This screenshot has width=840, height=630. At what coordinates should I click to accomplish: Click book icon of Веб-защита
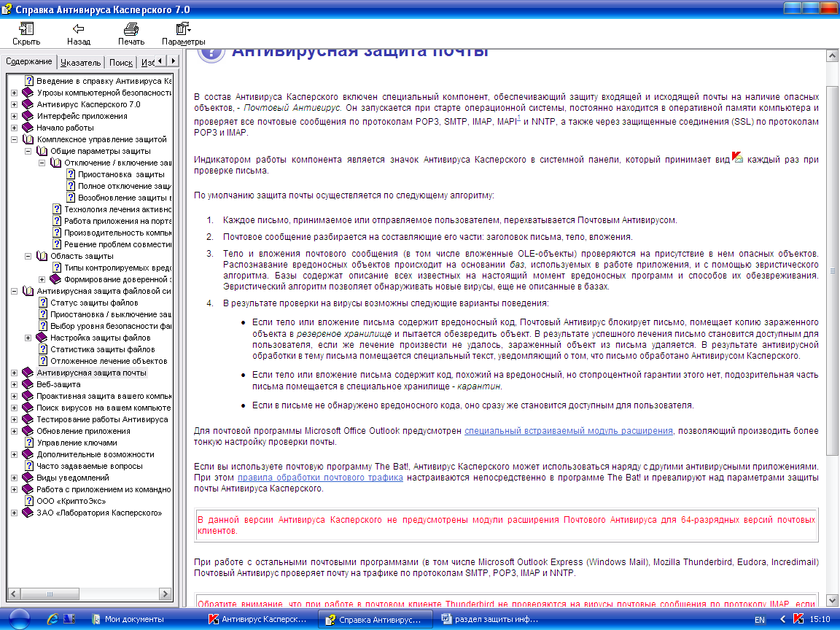pyautogui.click(x=28, y=384)
